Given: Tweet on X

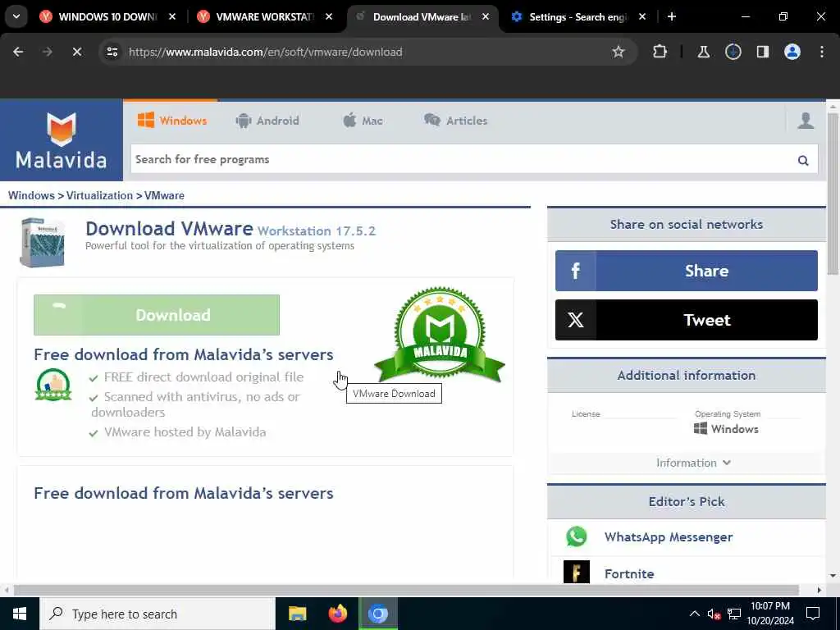Looking at the screenshot, I should tap(687, 320).
